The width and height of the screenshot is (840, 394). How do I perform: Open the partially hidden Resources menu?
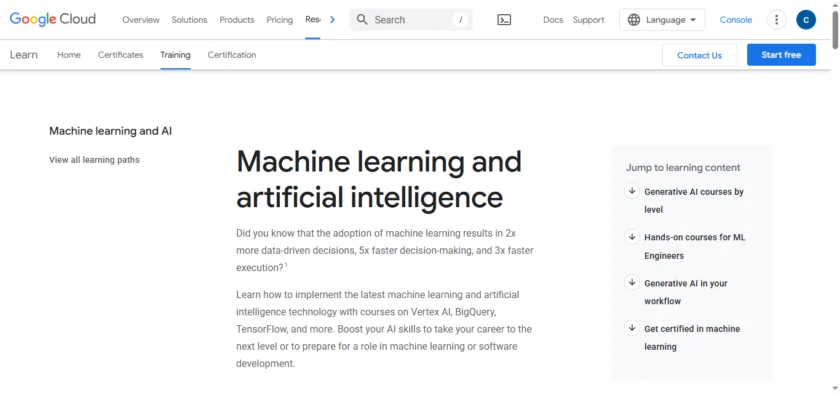pyautogui.click(x=313, y=20)
